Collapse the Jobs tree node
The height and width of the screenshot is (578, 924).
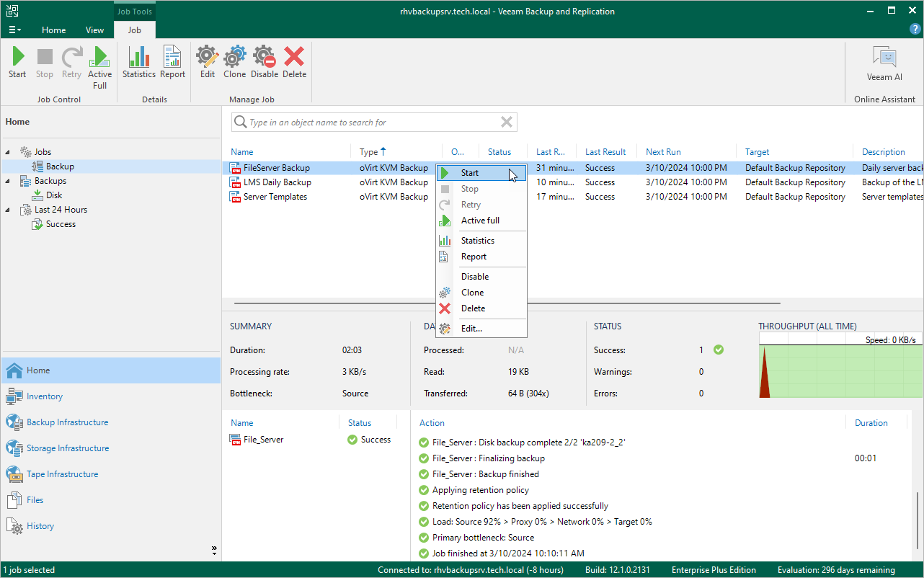click(9, 152)
